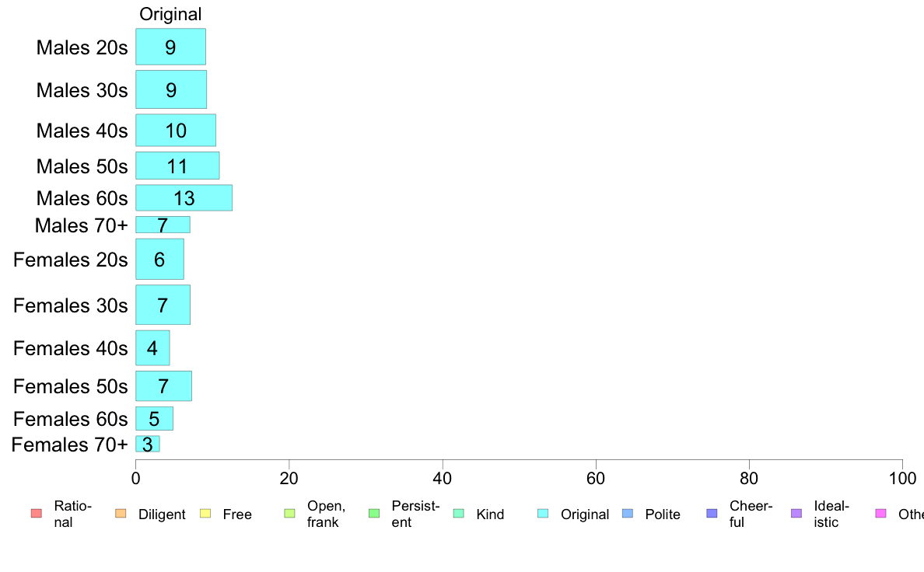Select the purple Idealistic legend swatch
Image resolution: width=924 pixels, height=572 pixels.
796,514
